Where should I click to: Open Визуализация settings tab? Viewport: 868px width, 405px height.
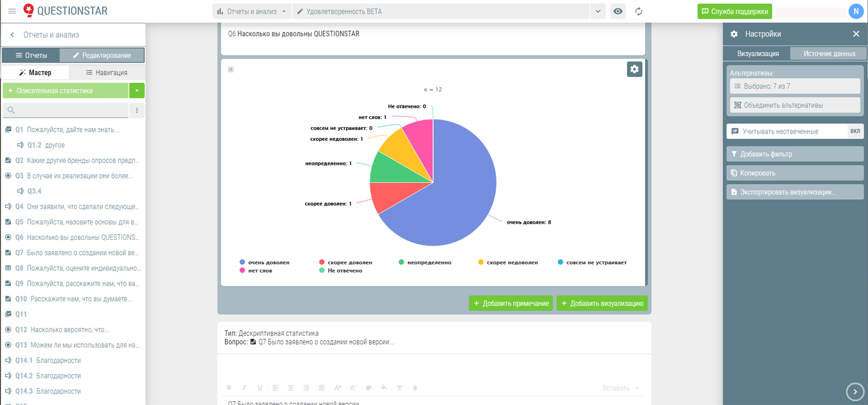pyautogui.click(x=758, y=54)
